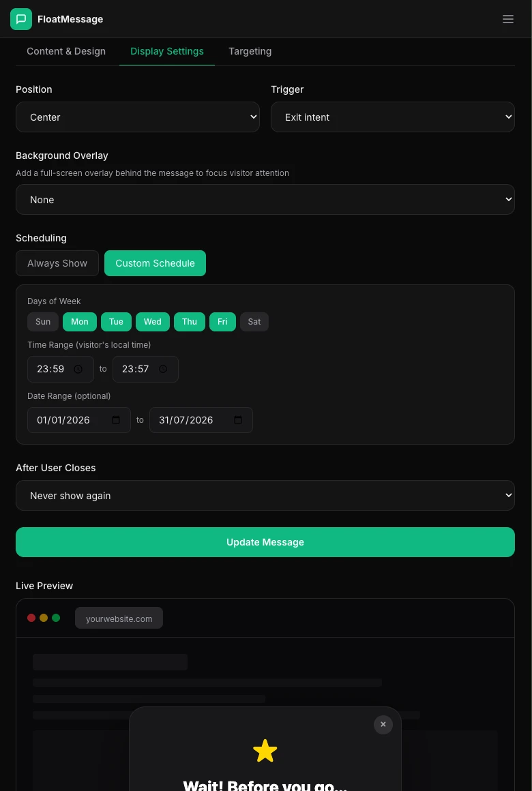Click the yourwebsite.com address bar
This screenshot has height=791, width=532.
coord(119,618)
